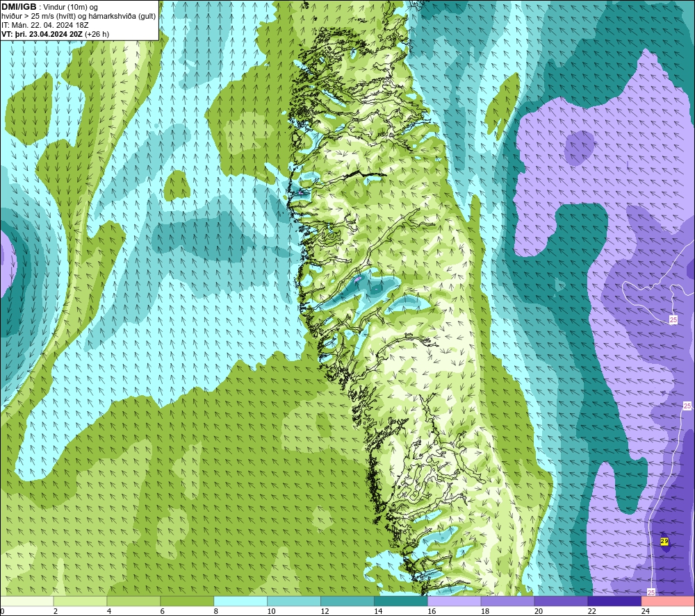Image resolution: width=695 pixels, height=616 pixels.
Task: Pick the 12–14 m/s teal legend segment
Action: [347, 601]
